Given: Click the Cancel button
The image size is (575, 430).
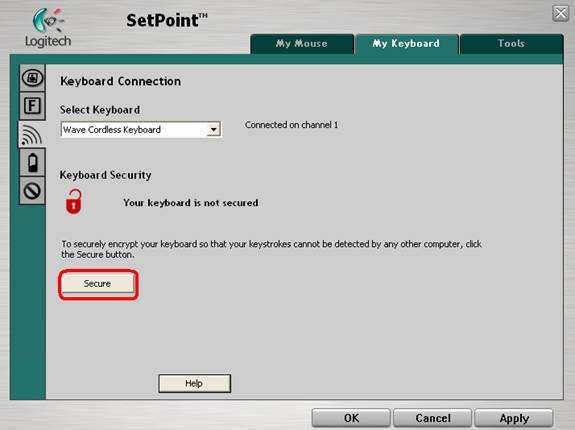Looking at the screenshot, I should (433, 418).
